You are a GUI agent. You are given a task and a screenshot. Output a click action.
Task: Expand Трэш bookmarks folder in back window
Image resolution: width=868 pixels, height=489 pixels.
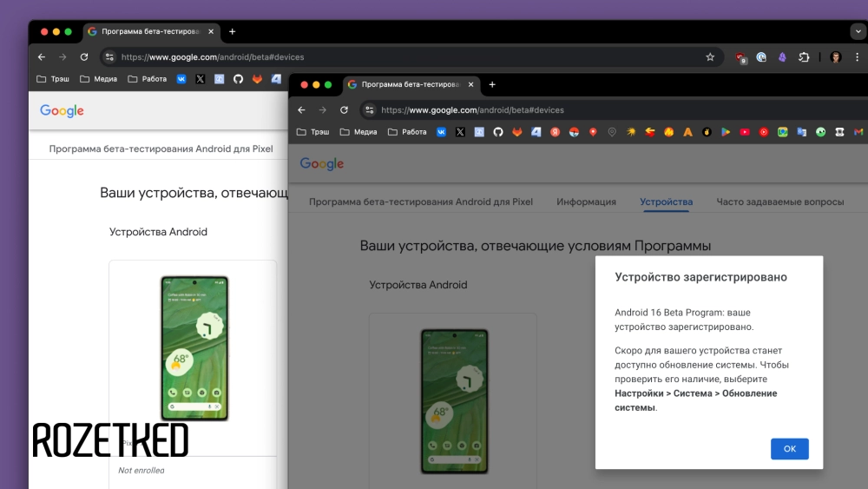point(53,79)
